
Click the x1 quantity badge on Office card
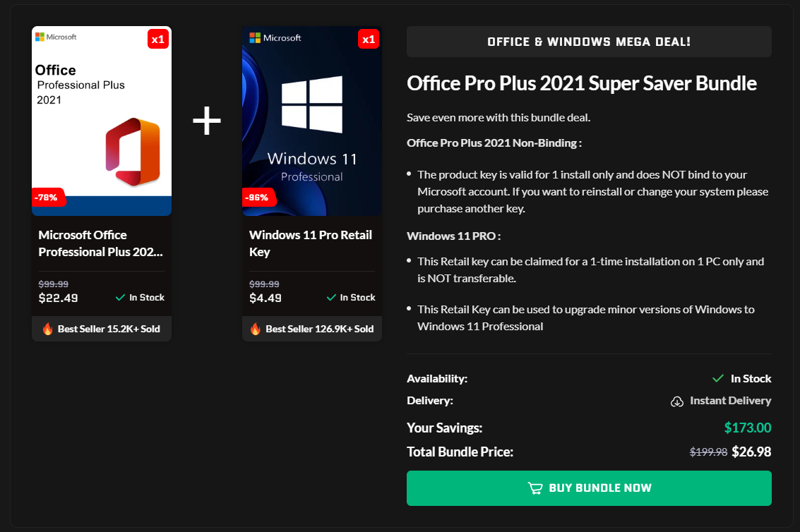click(x=157, y=40)
